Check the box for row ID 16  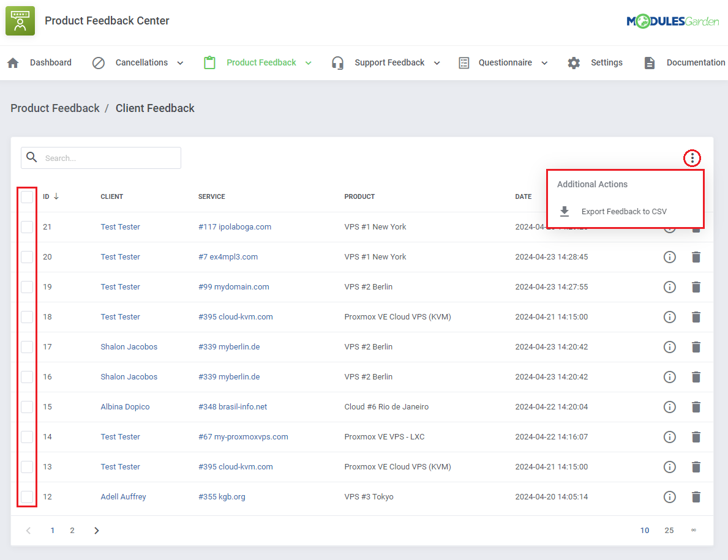pos(27,377)
